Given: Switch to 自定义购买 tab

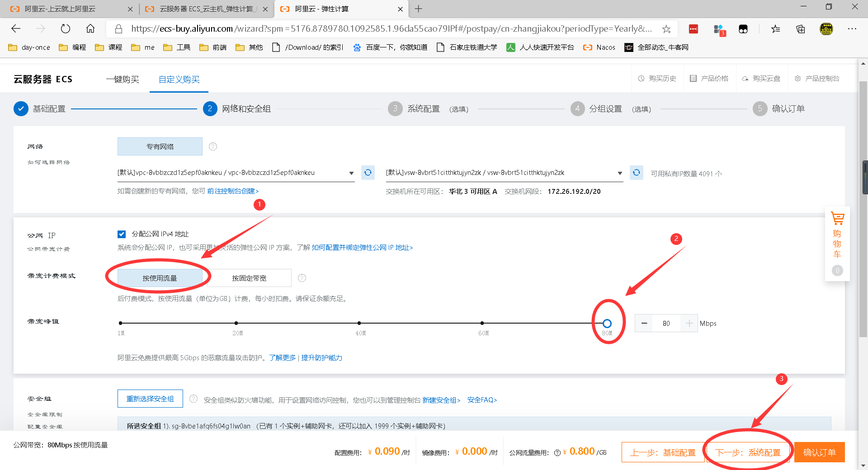Looking at the screenshot, I should click(x=179, y=79).
